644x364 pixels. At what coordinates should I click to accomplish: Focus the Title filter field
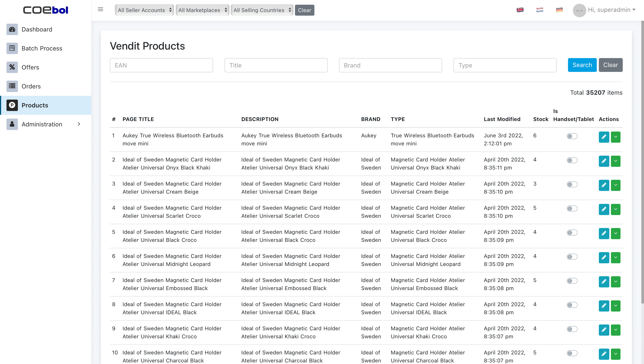point(276,65)
